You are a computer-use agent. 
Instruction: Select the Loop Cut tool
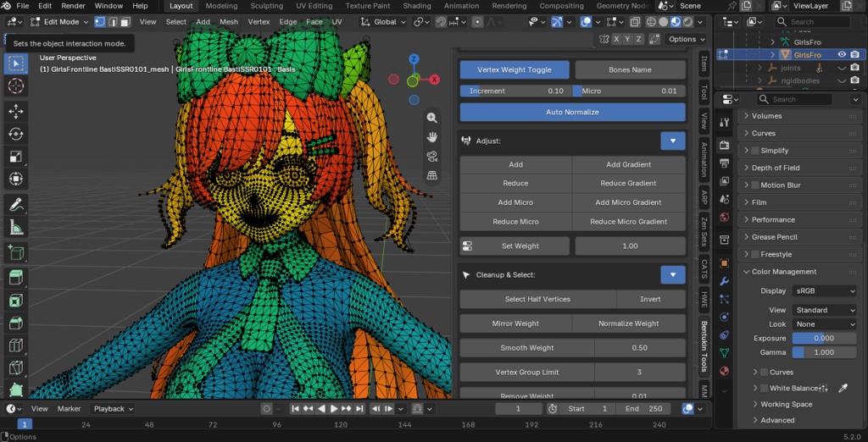click(x=16, y=345)
